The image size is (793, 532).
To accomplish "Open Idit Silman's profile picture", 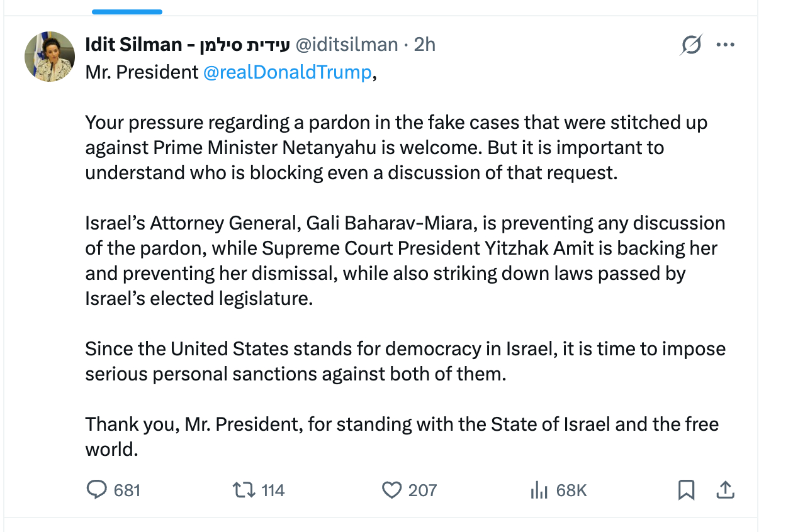I will coord(50,56).
